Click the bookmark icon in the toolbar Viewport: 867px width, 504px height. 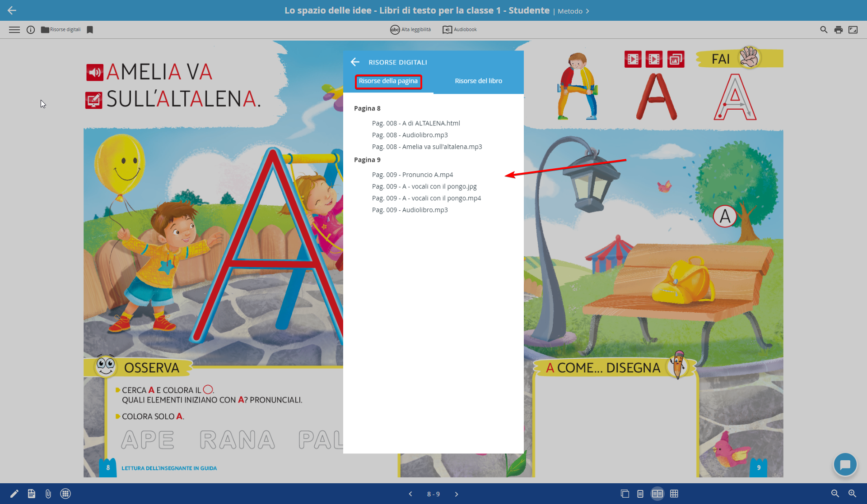[x=90, y=30]
